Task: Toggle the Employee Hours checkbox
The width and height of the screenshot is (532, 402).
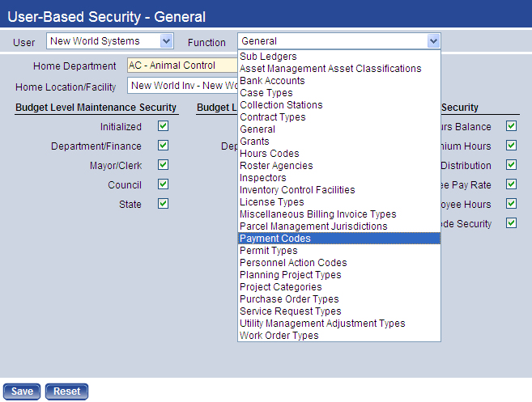Action: click(x=511, y=204)
